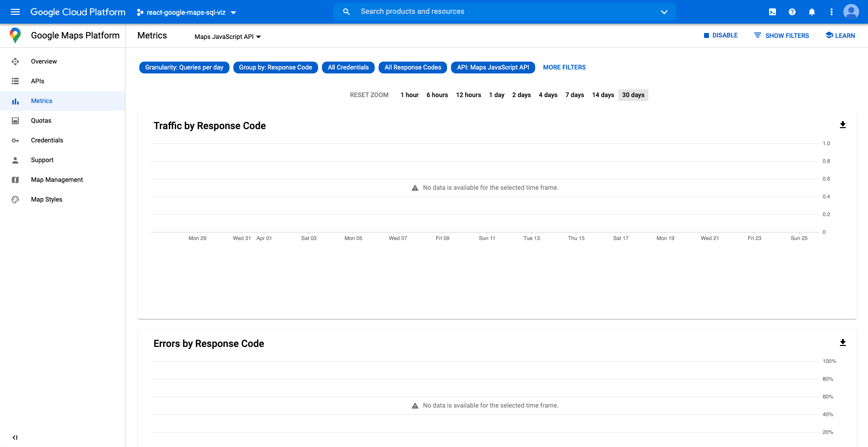Click the Map Styles palette icon
The height and width of the screenshot is (447, 868).
[15, 200]
